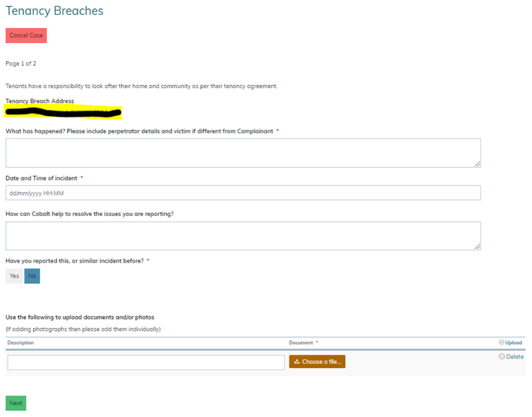Click the Date and Time of incident field
The height and width of the screenshot is (417, 532).
[242, 193]
